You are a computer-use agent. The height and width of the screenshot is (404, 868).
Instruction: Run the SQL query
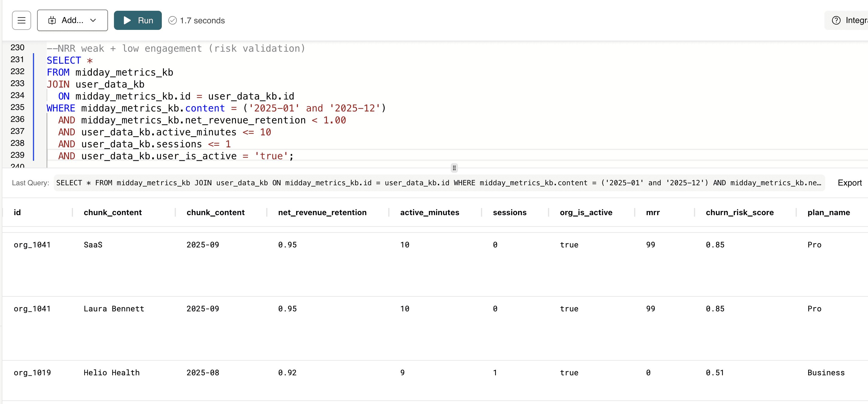click(138, 21)
